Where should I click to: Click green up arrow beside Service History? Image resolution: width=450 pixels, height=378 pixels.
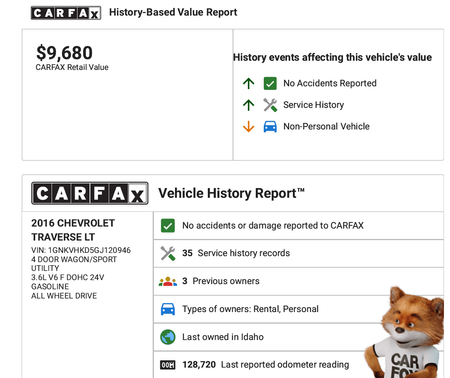[249, 105]
